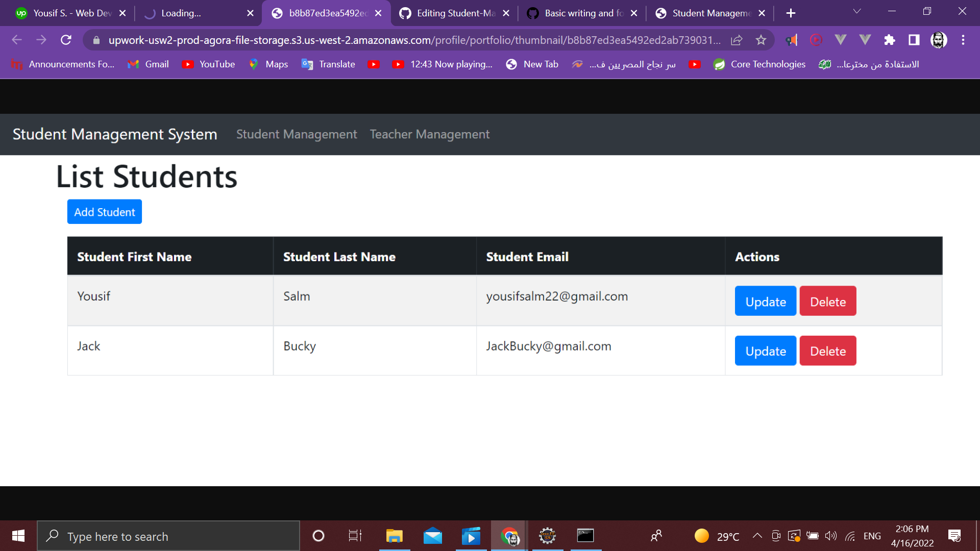980x551 pixels.
Task: Open File Explorer from the taskbar
Action: [394, 536]
